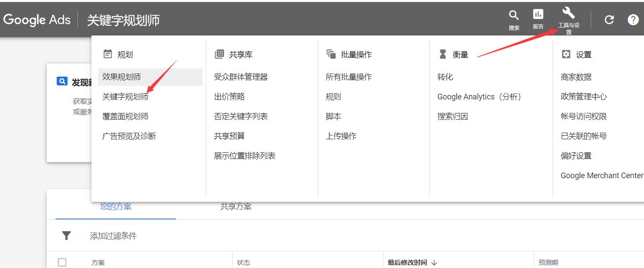Open 受众群体管理器 menu entry
The image size is (644, 268).
click(x=241, y=77)
